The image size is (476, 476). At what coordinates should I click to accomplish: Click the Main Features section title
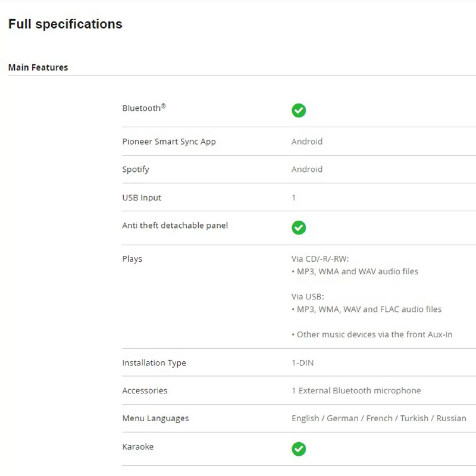38,67
